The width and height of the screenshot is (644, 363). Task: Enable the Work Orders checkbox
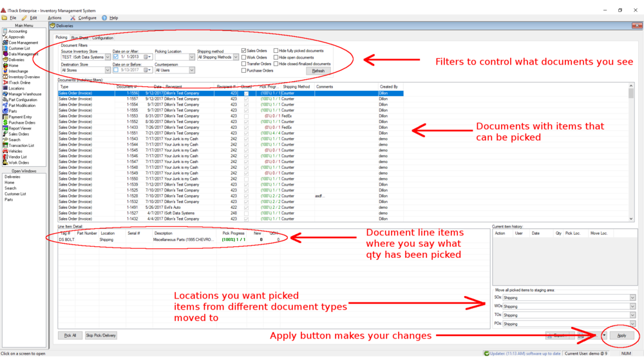(243, 57)
